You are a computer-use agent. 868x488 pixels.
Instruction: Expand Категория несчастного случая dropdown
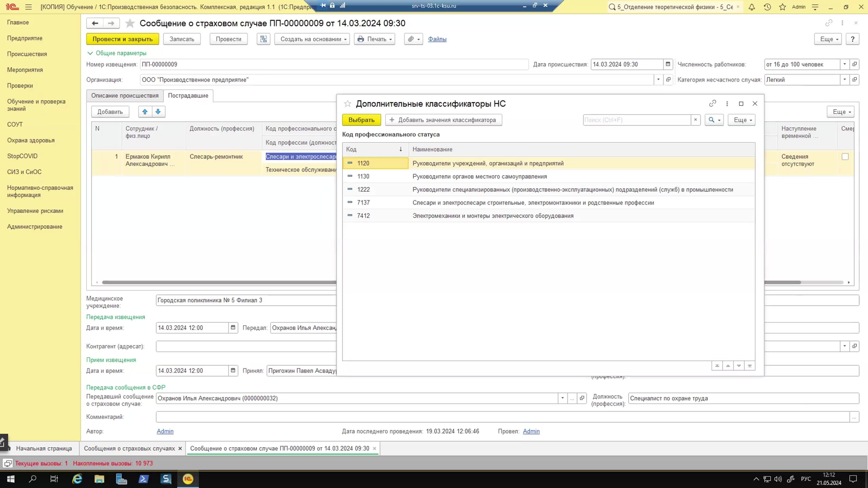pyautogui.click(x=845, y=80)
